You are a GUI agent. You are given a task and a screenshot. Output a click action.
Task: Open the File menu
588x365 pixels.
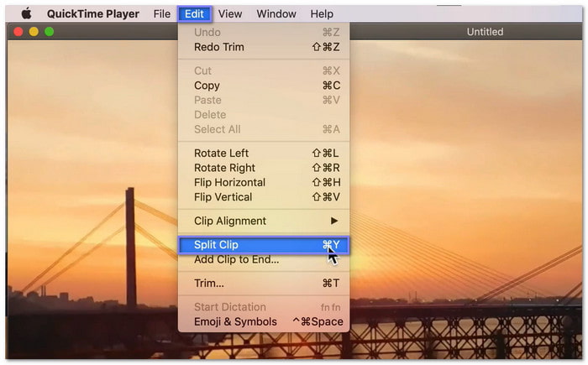[x=161, y=13]
